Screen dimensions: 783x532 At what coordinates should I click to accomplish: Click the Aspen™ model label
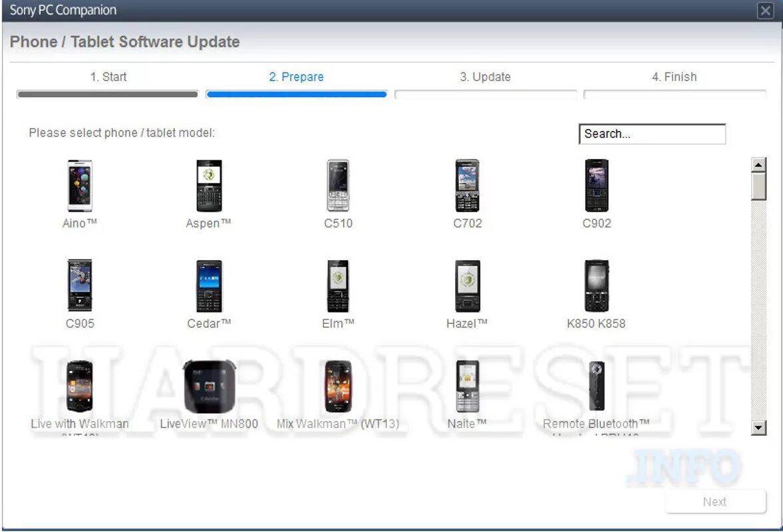(209, 223)
